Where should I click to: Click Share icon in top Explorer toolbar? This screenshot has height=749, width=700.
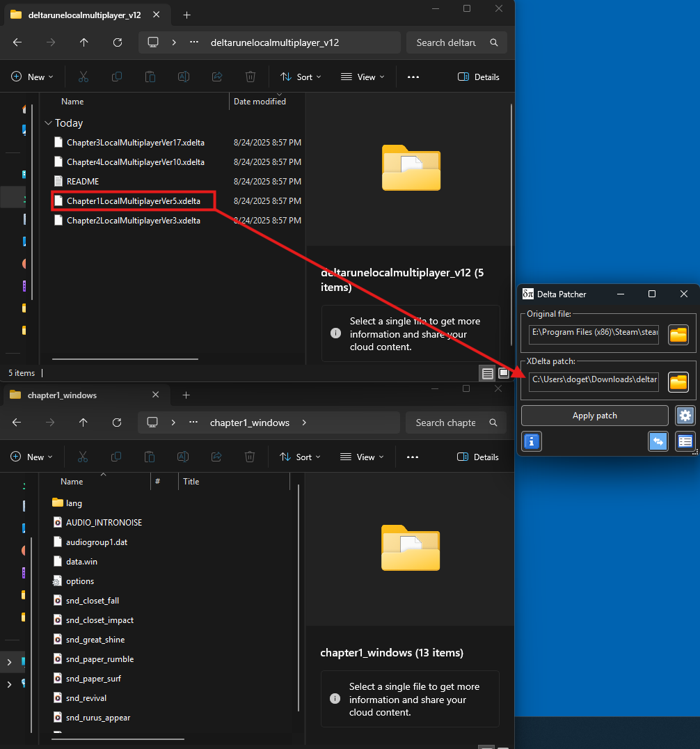[x=217, y=77]
